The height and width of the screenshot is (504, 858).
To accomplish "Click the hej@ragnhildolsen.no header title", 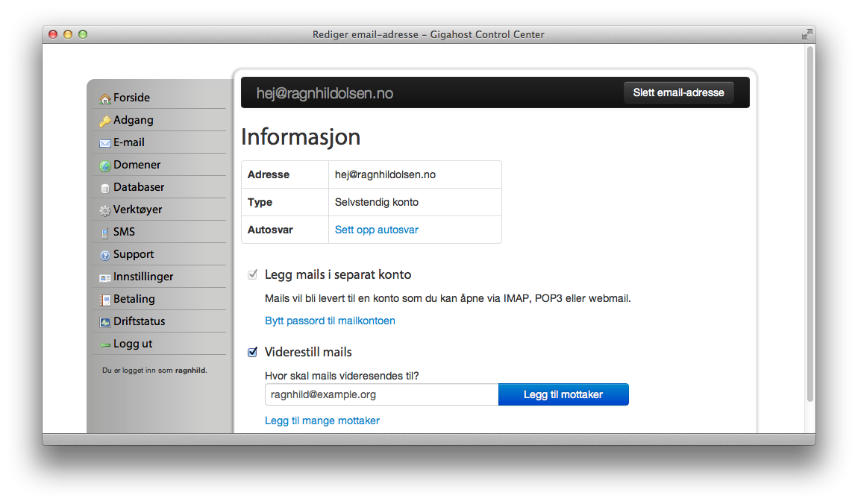I will 325,93.
